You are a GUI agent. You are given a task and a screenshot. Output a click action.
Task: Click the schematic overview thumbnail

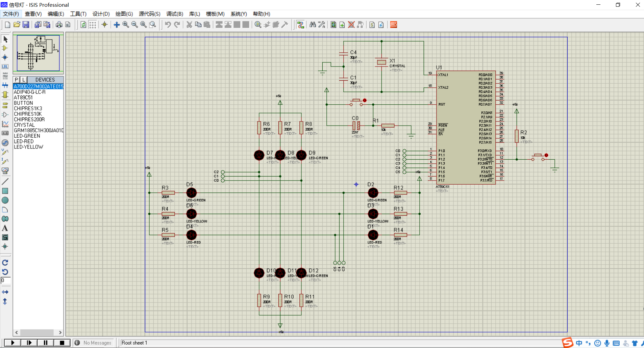pos(38,53)
